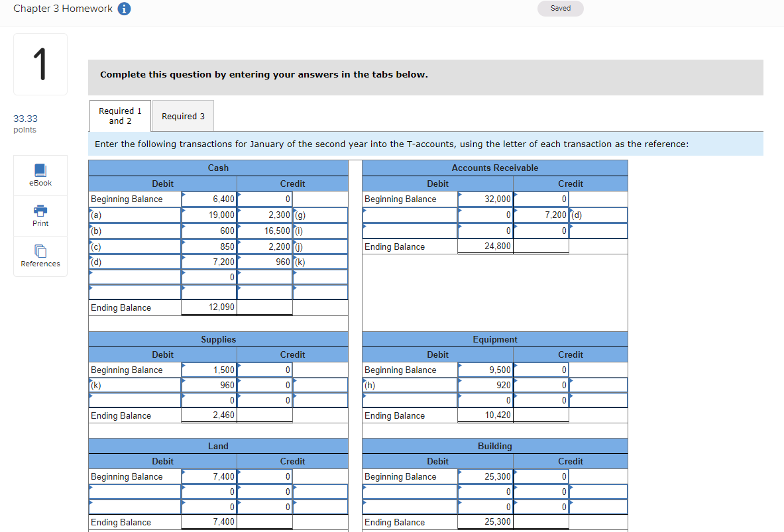The image size is (784, 532).
Task: Open Cash credit reference (g) dropdown
Action: [x=320, y=215]
